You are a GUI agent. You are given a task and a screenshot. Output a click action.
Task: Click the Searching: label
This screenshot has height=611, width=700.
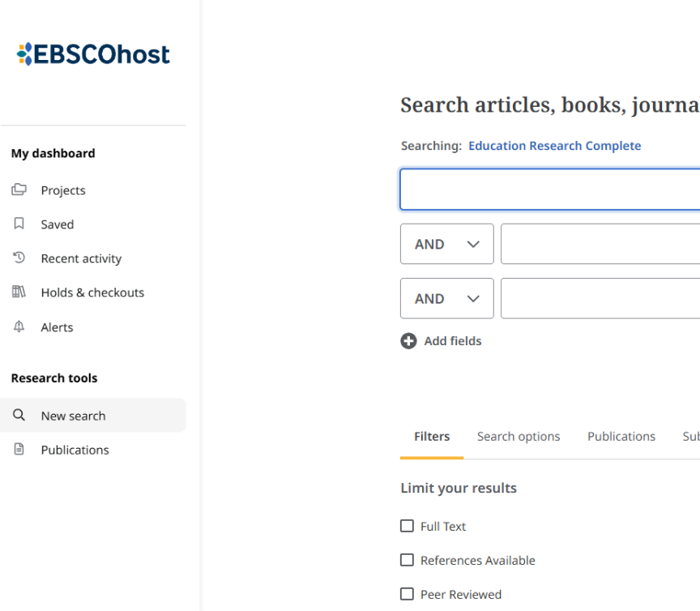(x=431, y=146)
